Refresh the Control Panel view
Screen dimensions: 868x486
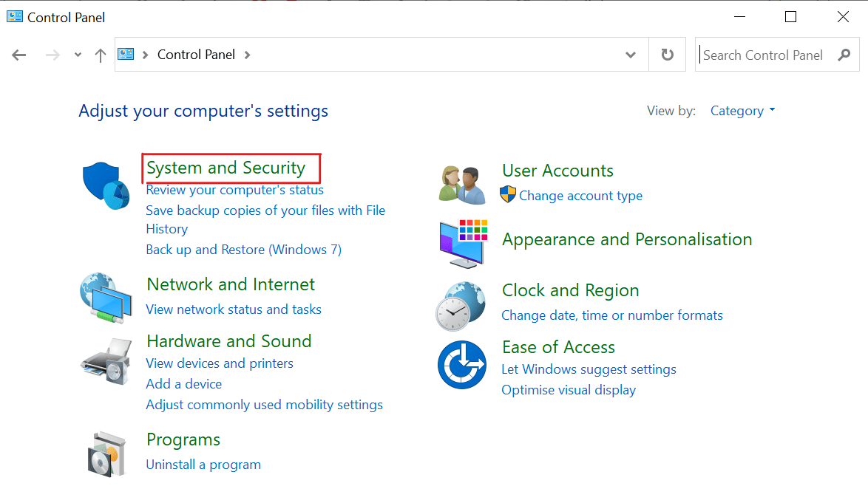(x=667, y=54)
